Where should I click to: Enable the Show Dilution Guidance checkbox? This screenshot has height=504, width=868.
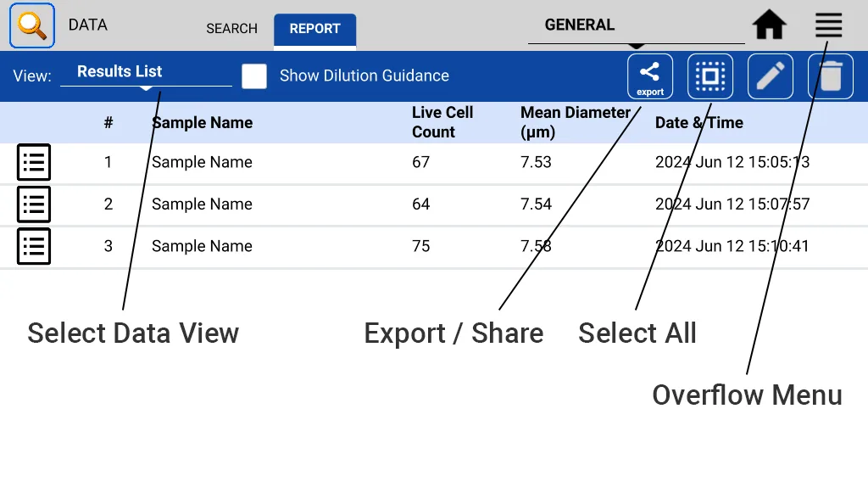pos(254,76)
